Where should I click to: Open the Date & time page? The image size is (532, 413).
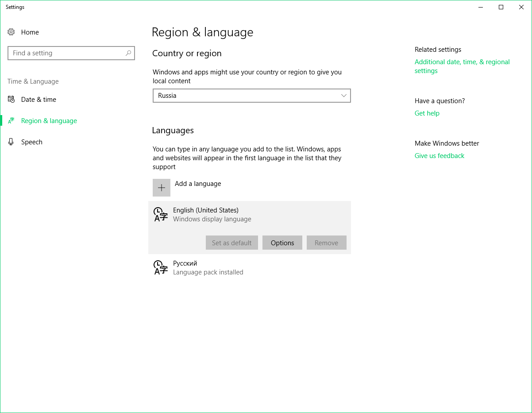tap(39, 99)
